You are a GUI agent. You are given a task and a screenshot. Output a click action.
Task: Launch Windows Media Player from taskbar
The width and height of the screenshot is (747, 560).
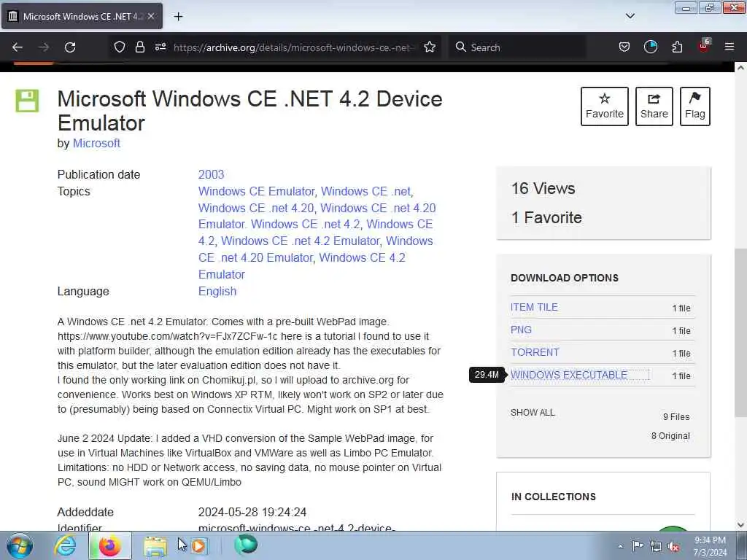(198, 546)
